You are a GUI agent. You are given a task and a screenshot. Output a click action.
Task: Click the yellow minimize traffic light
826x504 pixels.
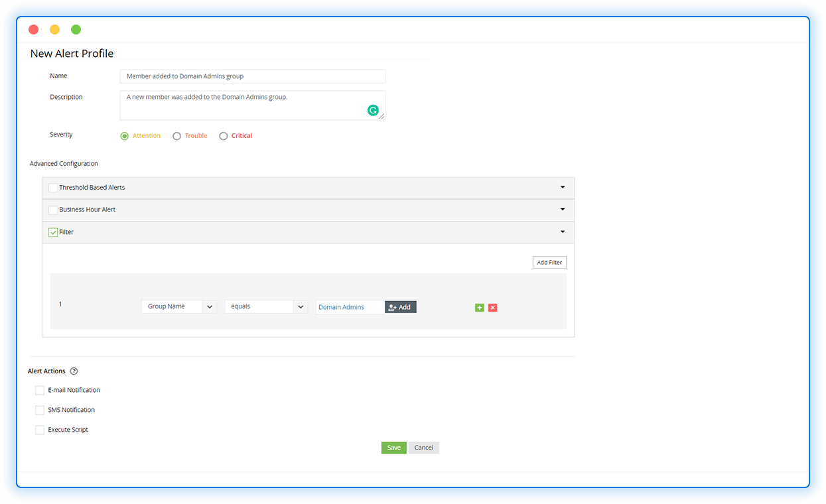[54, 29]
